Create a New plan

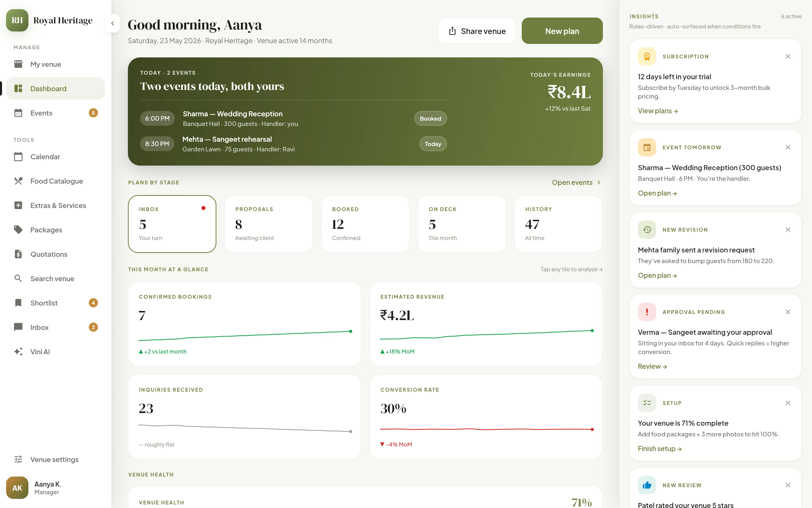(562, 31)
